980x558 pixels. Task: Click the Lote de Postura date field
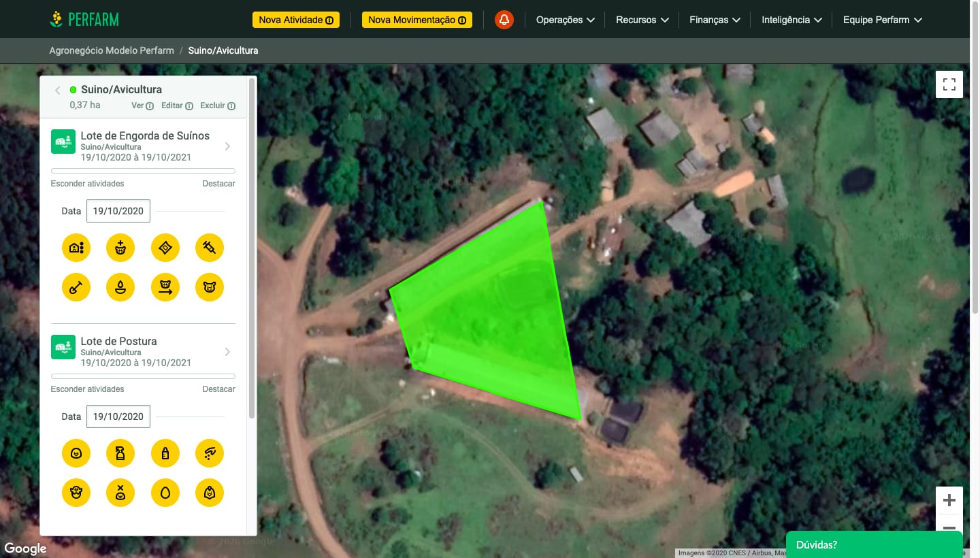pos(118,416)
